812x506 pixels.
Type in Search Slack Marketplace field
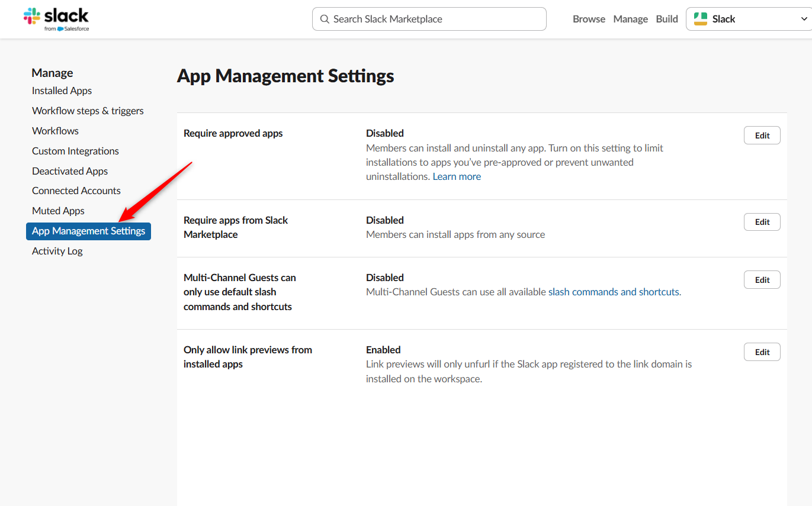tap(435, 19)
